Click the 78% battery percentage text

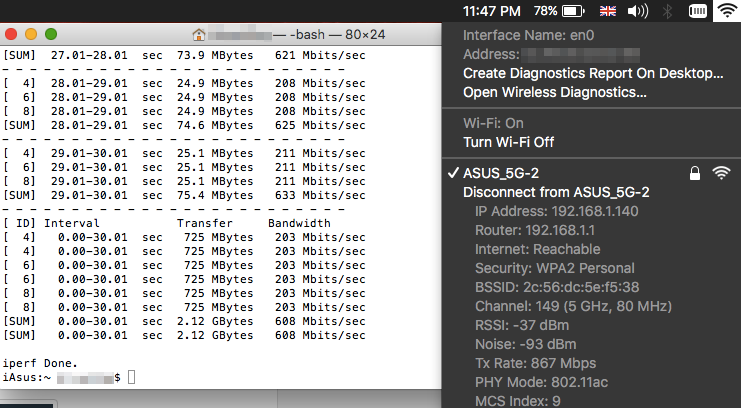pos(545,11)
